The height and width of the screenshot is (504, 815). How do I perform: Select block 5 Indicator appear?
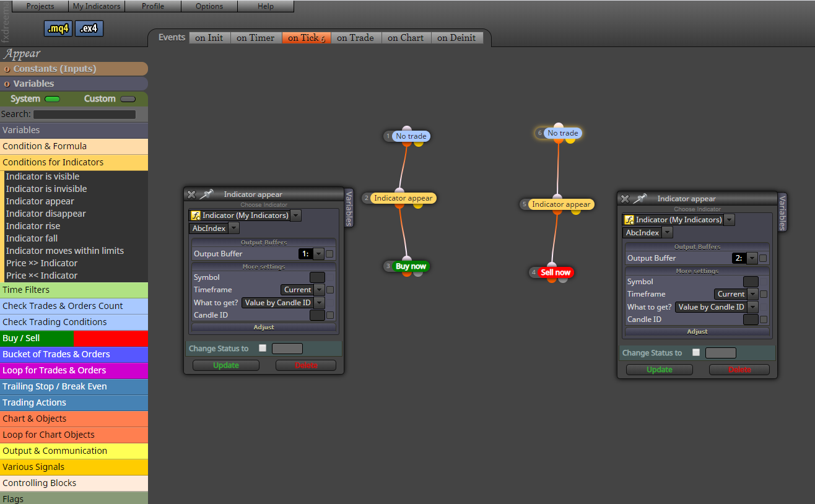point(561,204)
